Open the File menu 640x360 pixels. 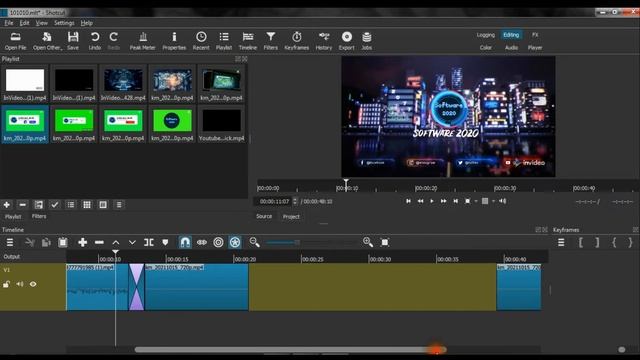click(9, 23)
